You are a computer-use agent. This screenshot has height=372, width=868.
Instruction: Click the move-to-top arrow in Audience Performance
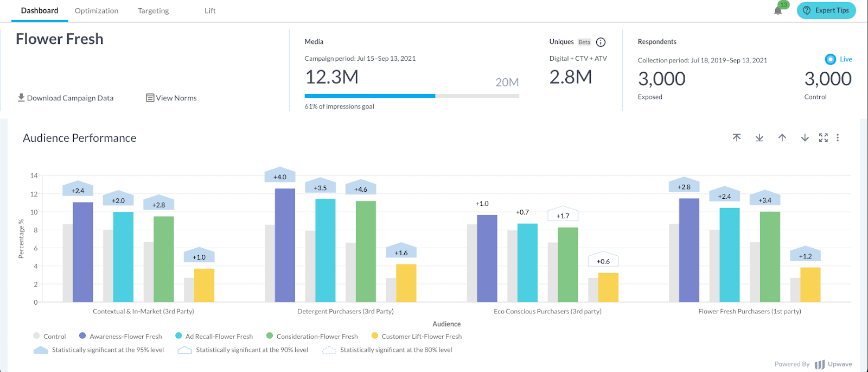(737, 138)
